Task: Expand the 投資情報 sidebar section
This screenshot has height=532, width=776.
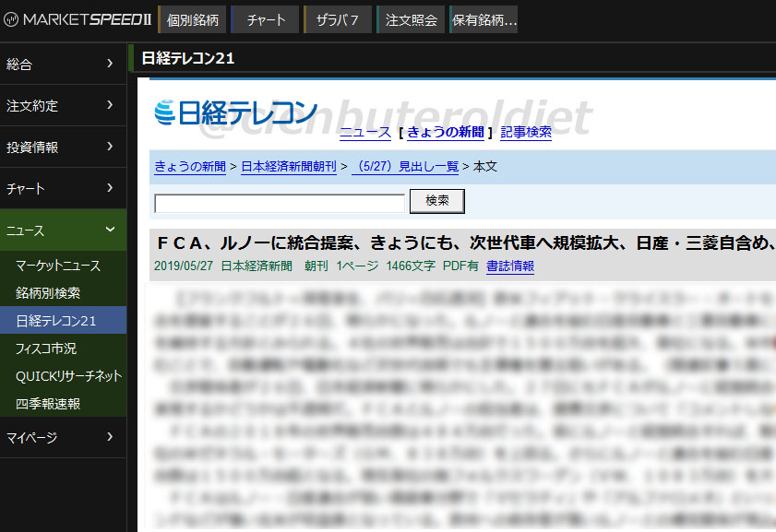Action: 64,147
